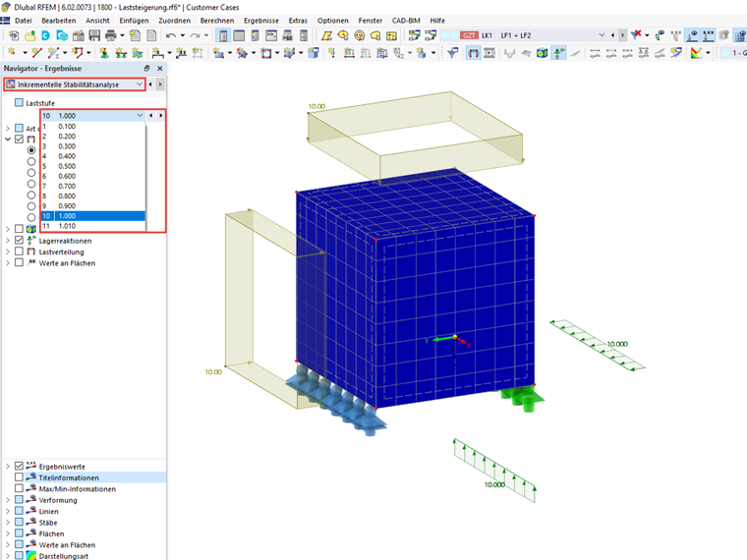Expand the Linien tree node

pyautogui.click(x=8, y=511)
